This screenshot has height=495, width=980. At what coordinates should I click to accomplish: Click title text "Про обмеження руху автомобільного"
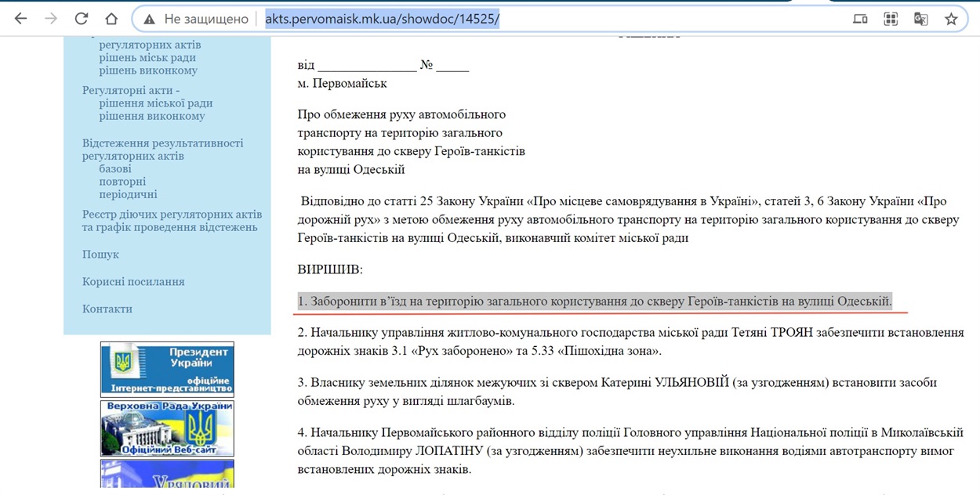(x=401, y=114)
